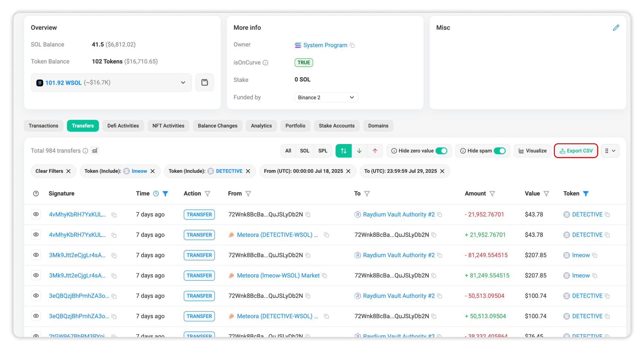Filter by incoming transfers (green down arrow)
The width and height of the screenshot is (644, 350).
tap(359, 151)
